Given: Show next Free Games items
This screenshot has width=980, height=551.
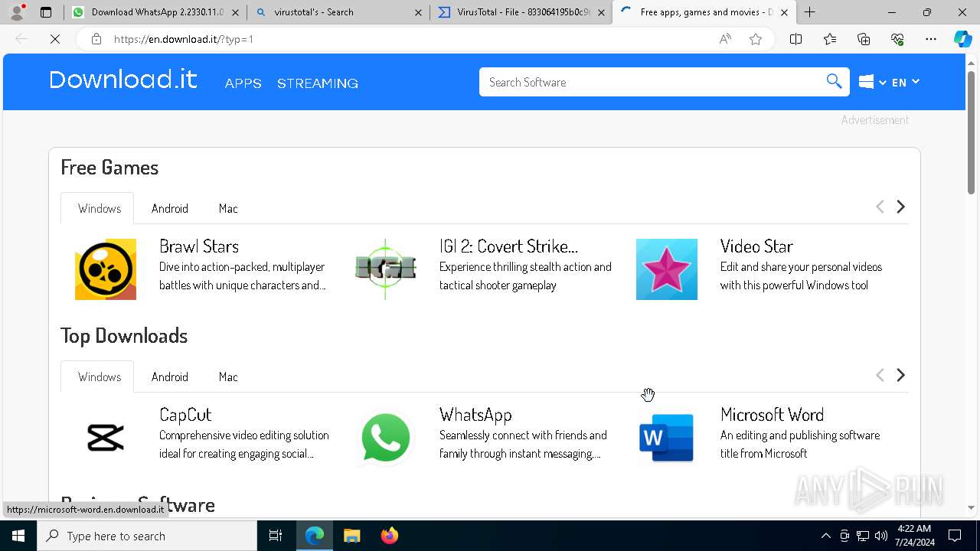Looking at the screenshot, I should pyautogui.click(x=900, y=207).
